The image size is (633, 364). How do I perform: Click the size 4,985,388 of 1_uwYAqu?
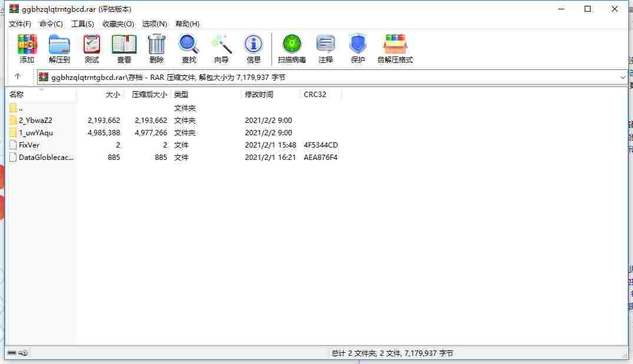[x=104, y=133]
